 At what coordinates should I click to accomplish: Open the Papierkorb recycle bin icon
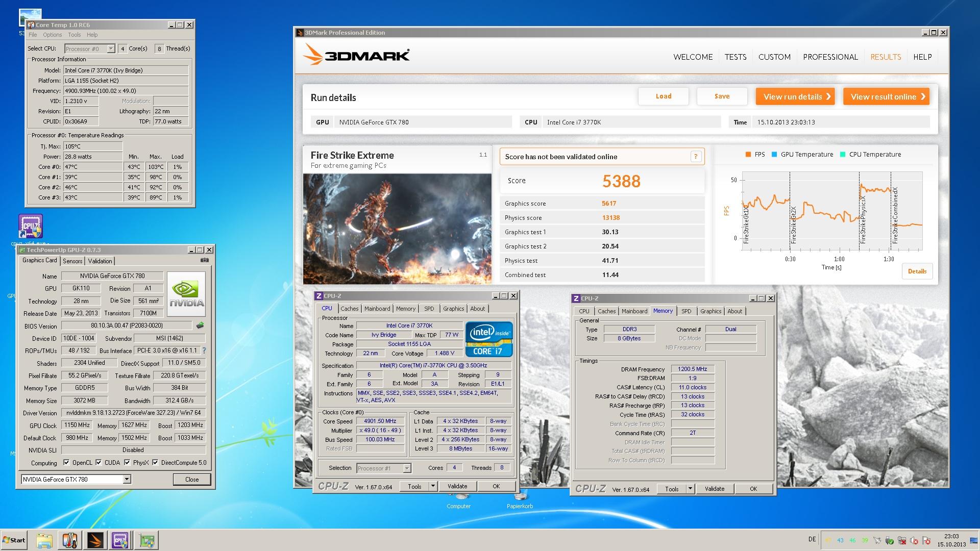(x=520, y=501)
